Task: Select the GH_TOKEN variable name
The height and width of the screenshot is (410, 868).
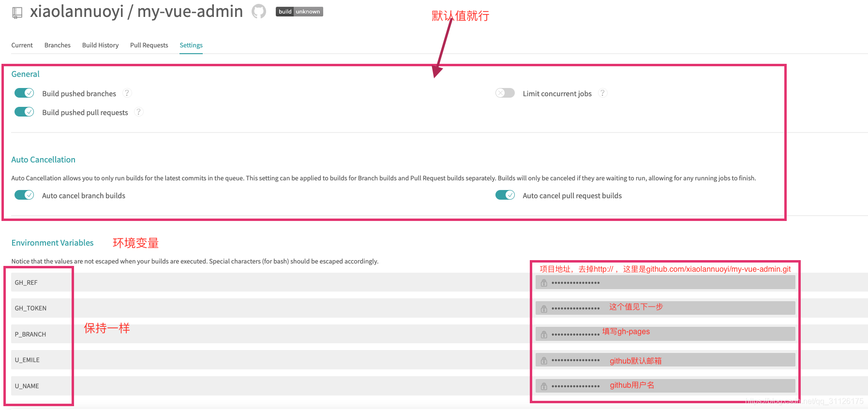Action: [x=30, y=308]
